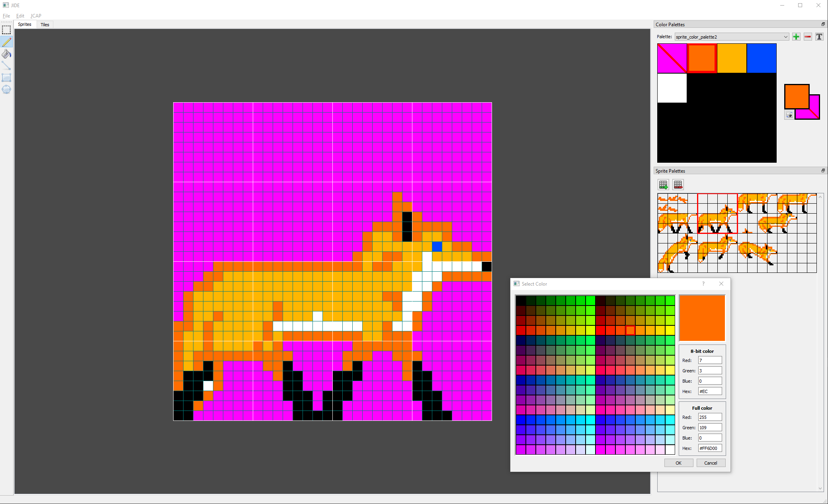Choose the paint bucket fill tool
Image resolution: width=828 pixels, height=504 pixels.
tap(6, 54)
